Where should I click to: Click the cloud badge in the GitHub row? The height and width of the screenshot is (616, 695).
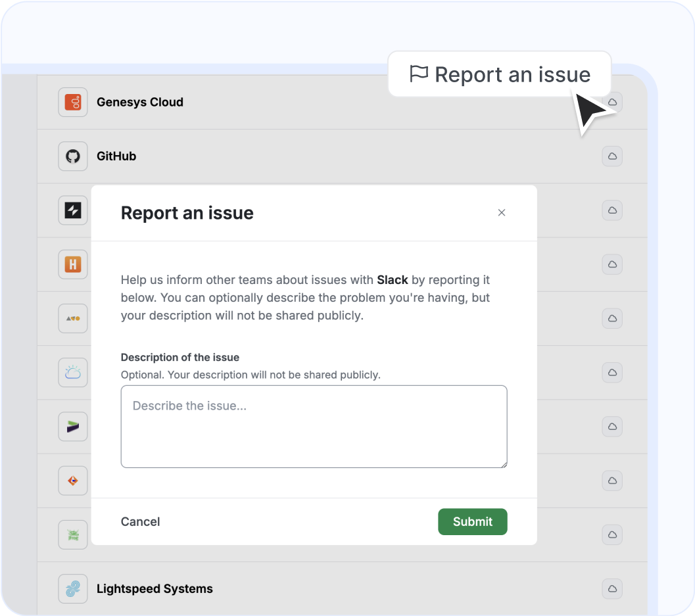[x=612, y=156]
